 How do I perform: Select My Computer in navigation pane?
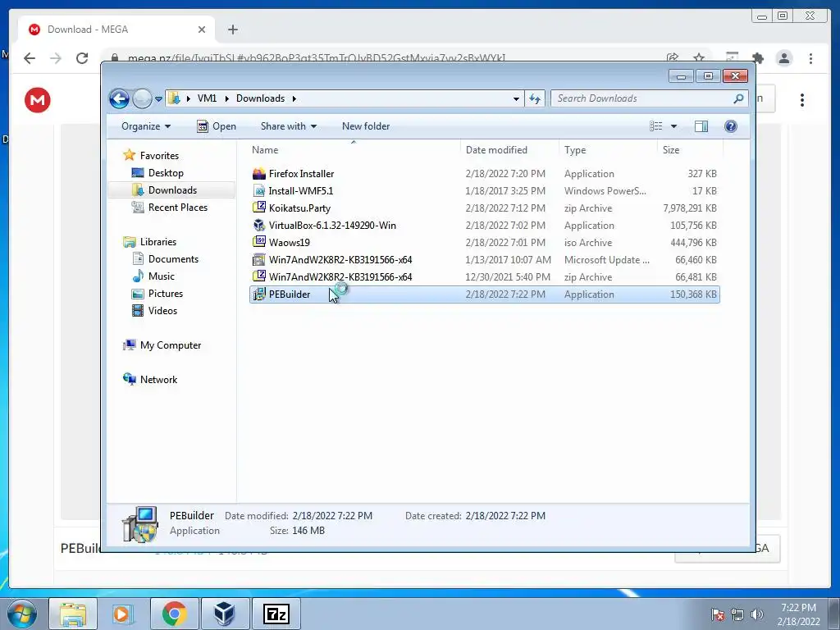pos(171,345)
